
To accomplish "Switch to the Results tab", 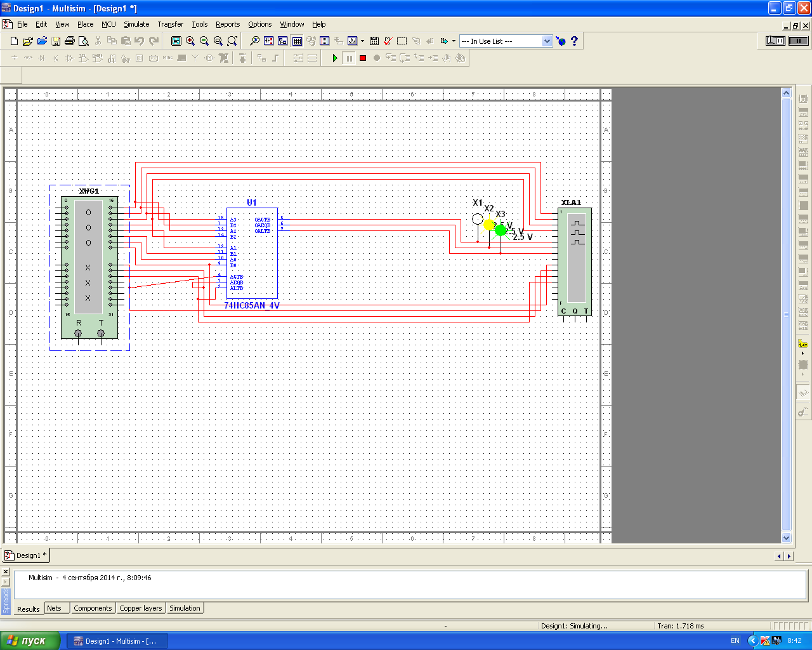I will 29,609.
